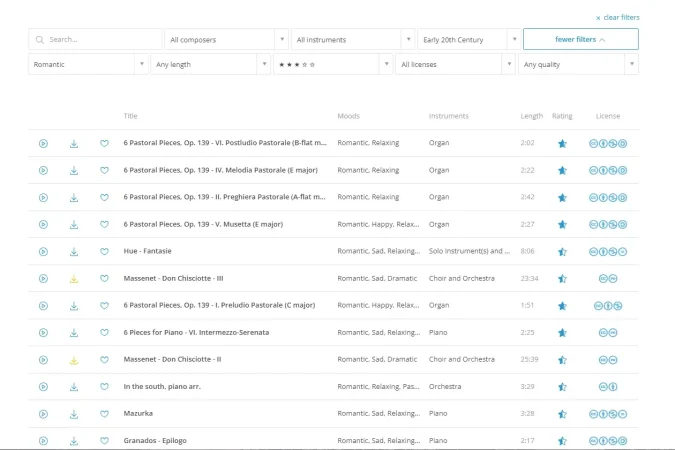Favorite 6 Pieces for Piano - Intermezzo-Serenata
This screenshot has height=450, width=675.
pos(104,332)
